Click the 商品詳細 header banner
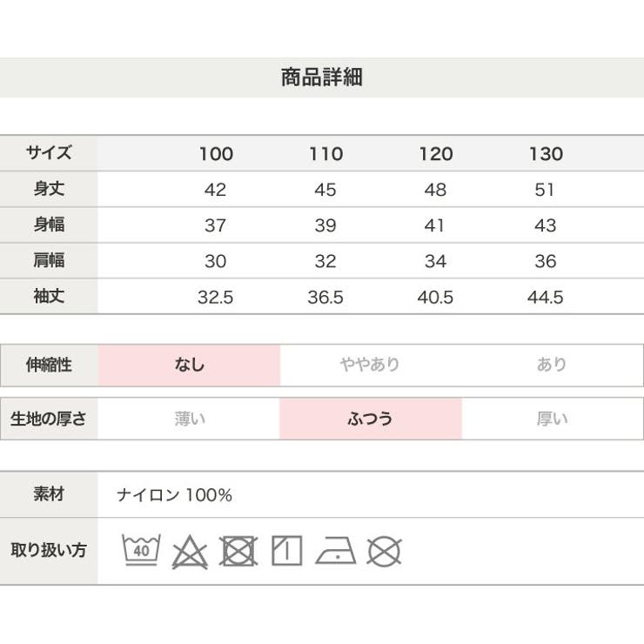This screenshot has height=644, width=644. coord(322,77)
